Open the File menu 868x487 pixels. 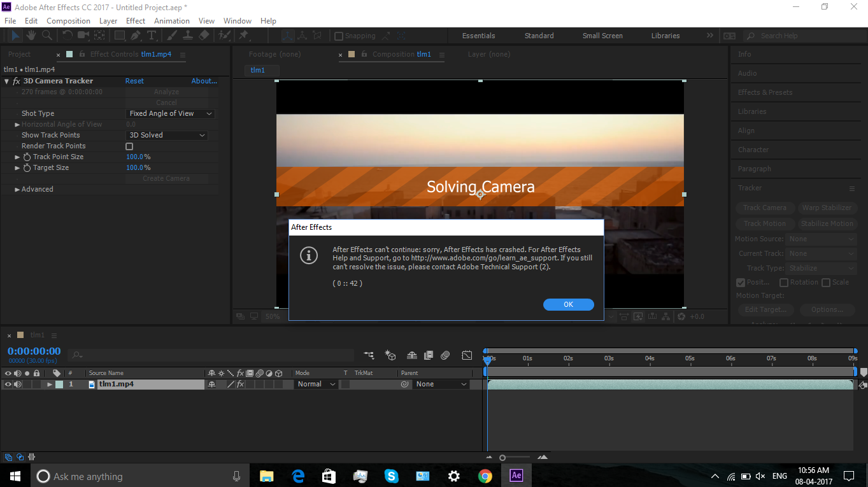coord(10,21)
